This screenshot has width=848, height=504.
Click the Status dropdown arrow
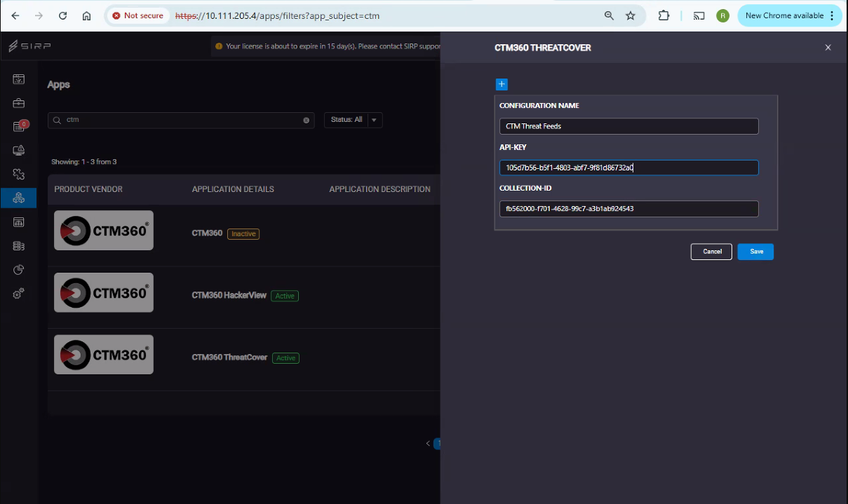[374, 120]
